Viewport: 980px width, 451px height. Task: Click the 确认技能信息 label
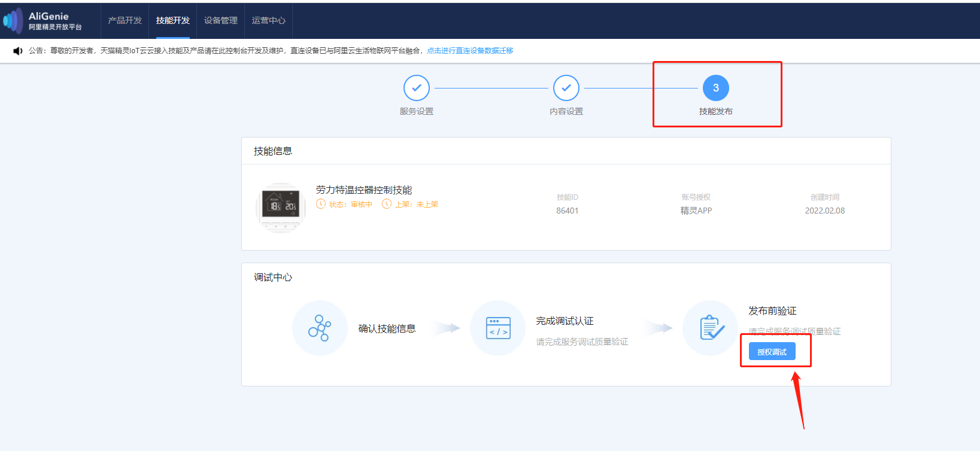coord(387,328)
